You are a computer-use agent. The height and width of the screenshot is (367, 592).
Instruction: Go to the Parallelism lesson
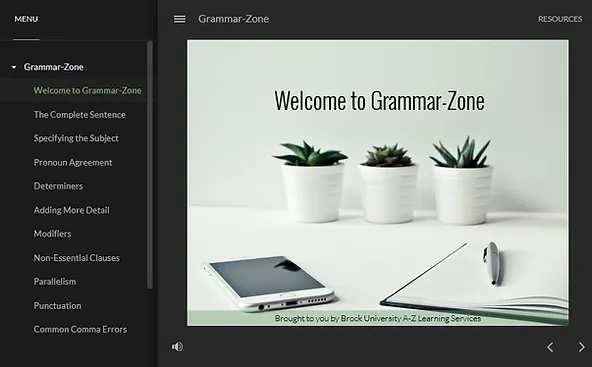click(55, 282)
